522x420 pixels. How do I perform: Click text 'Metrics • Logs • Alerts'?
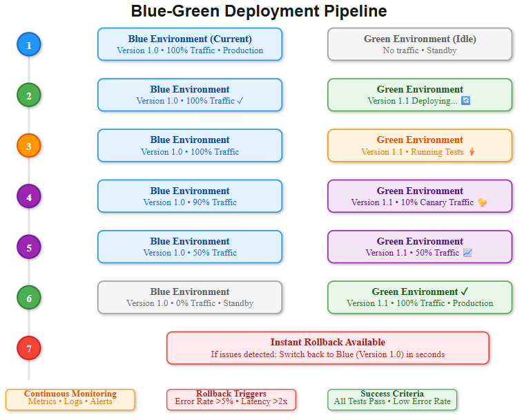[70, 401]
